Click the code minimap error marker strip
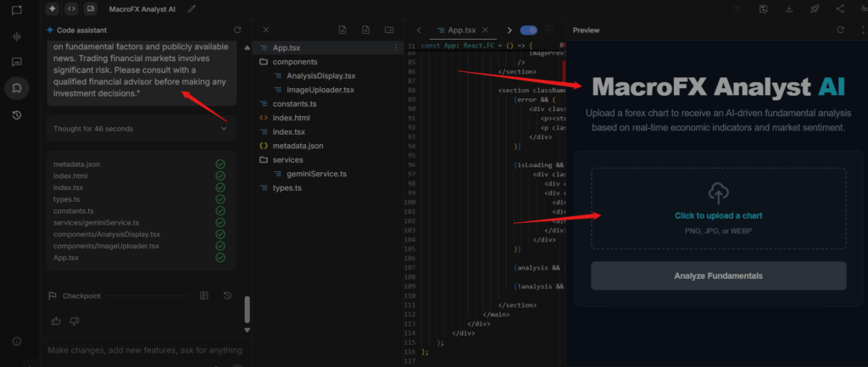This screenshot has height=367, width=868. (564, 71)
